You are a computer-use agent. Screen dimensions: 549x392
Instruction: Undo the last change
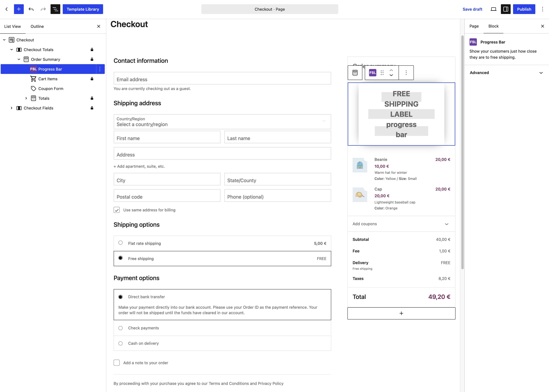(31, 9)
